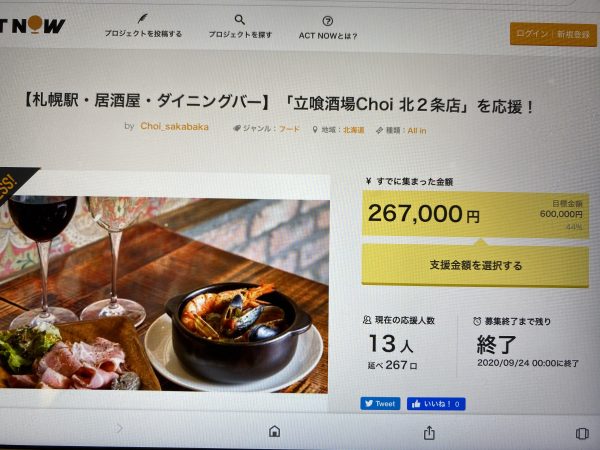Image resolution: width=600 pixels, height=450 pixels.
Task: Tap the browser forward arrow
Action: point(119,428)
